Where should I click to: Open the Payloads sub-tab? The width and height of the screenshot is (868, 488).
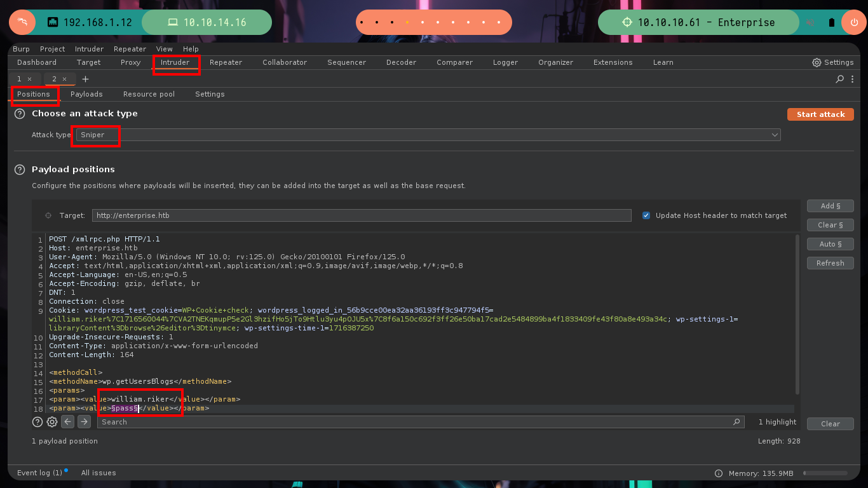point(86,94)
